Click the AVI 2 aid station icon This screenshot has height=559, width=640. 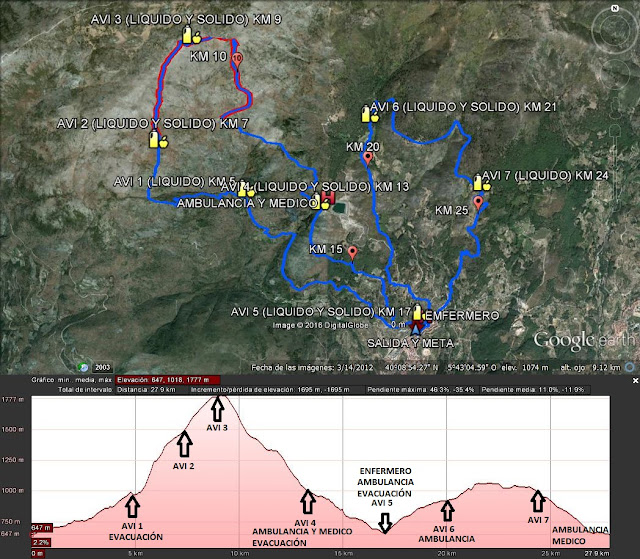[x=158, y=139]
